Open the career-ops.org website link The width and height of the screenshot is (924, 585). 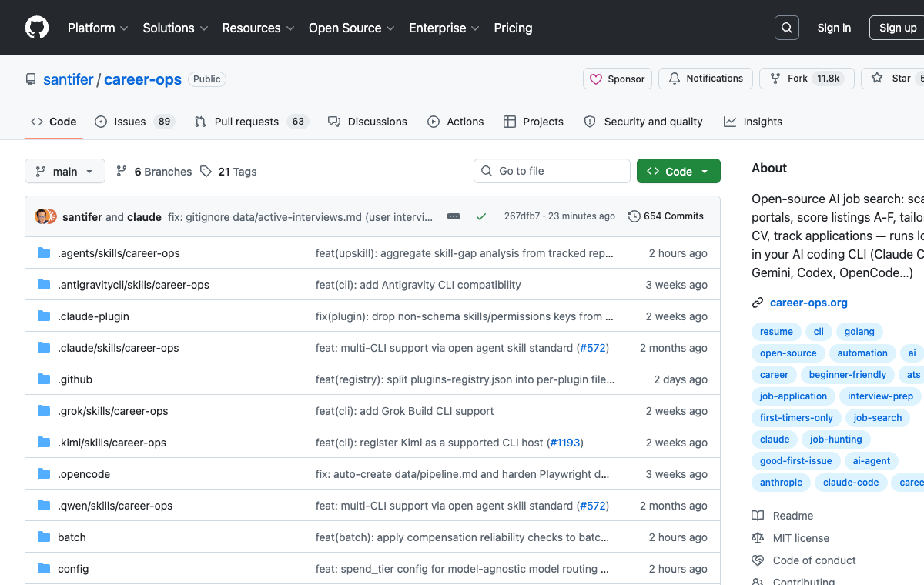(808, 303)
